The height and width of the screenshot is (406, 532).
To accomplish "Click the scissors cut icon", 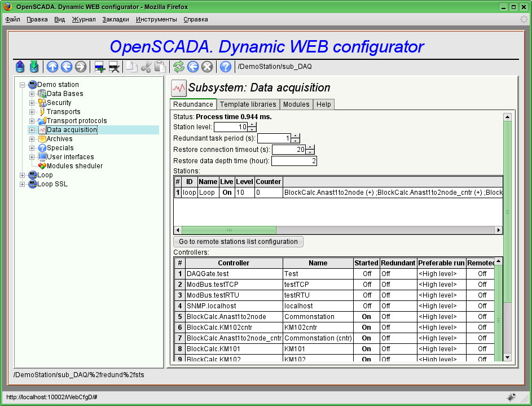I will tap(146, 67).
